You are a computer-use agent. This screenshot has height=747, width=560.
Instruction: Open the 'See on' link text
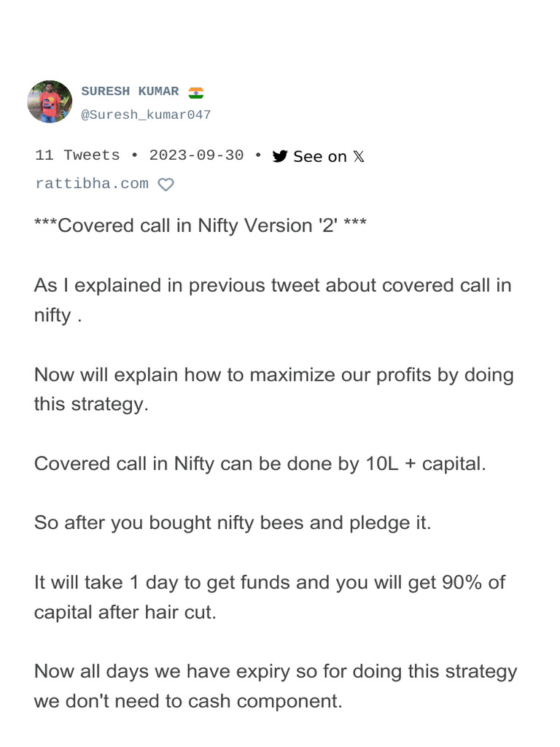click(319, 156)
